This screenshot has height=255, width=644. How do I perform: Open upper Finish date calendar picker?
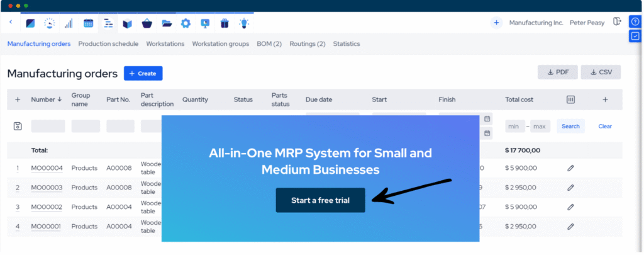[487, 119]
